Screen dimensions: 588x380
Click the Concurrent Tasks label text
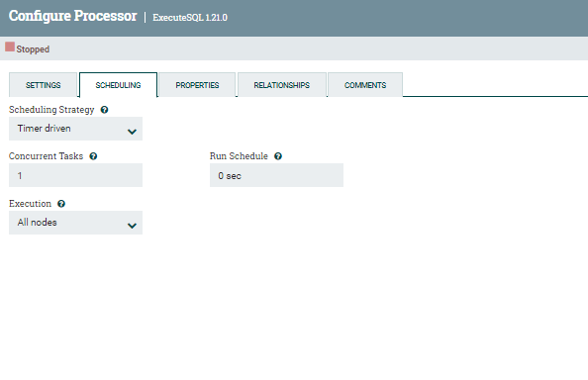click(46, 156)
